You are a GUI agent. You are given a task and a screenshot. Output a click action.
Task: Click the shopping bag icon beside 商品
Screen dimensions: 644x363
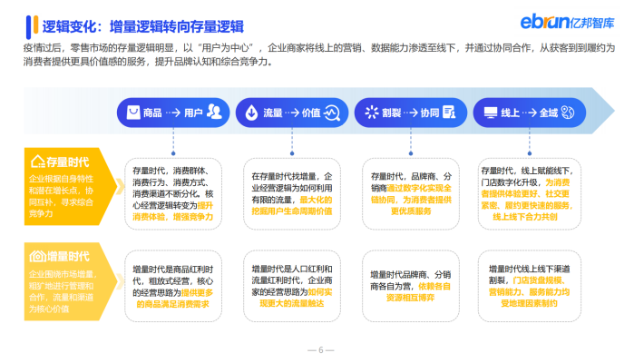pos(133,113)
